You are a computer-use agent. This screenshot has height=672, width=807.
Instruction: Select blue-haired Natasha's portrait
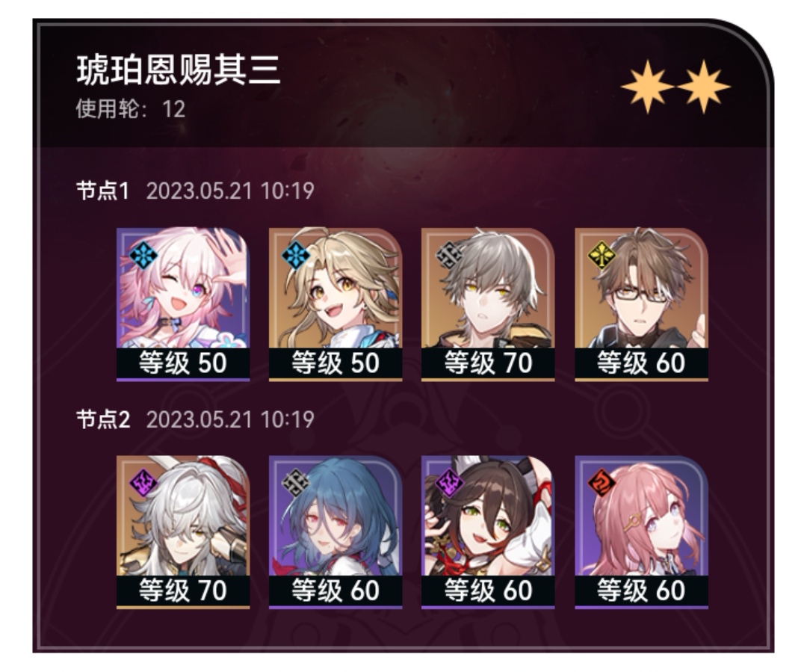coord(336,532)
